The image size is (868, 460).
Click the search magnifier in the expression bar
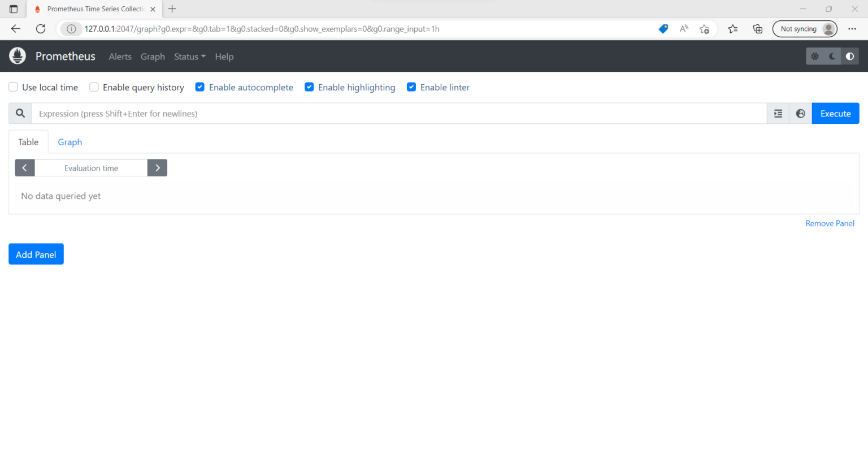click(20, 113)
